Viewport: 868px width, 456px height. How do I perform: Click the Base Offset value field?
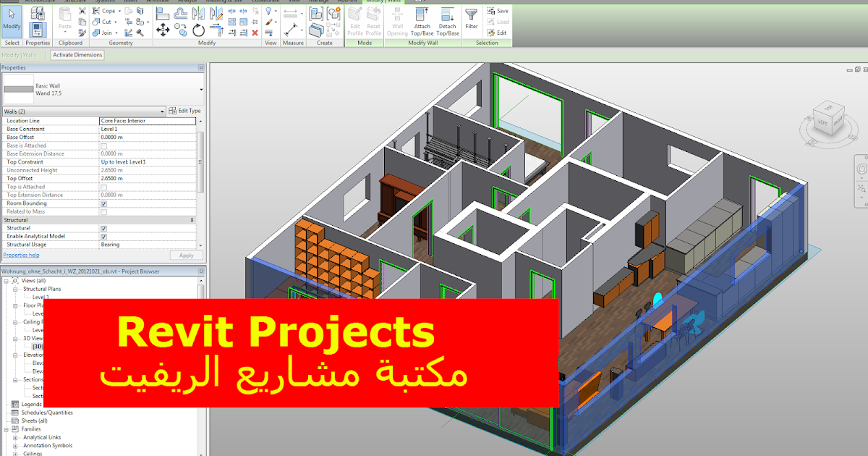pos(148,138)
